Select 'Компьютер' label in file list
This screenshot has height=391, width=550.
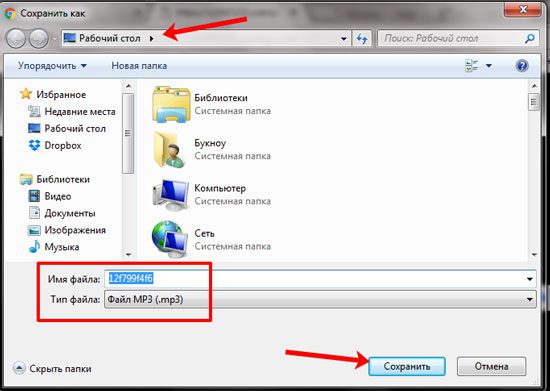pos(220,188)
